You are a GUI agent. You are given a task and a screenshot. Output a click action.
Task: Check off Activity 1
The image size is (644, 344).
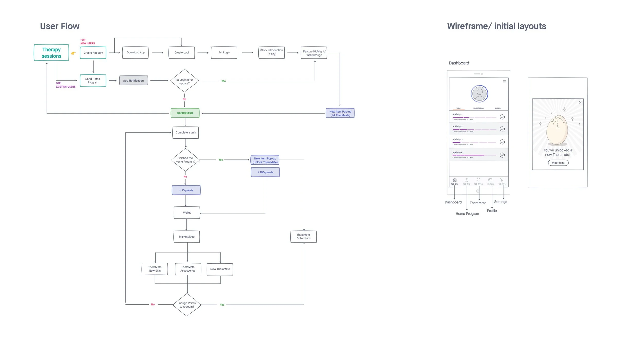pos(502,117)
